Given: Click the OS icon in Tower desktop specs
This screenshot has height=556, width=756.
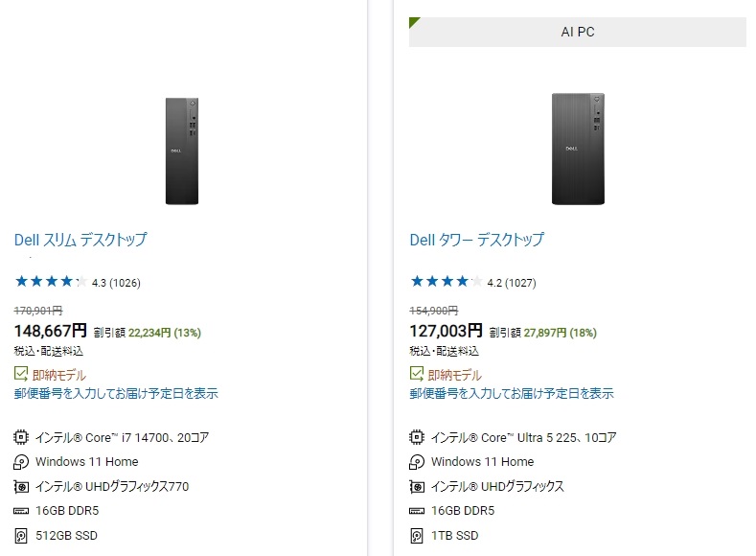Looking at the screenshot, I should (x=417, y=462).
